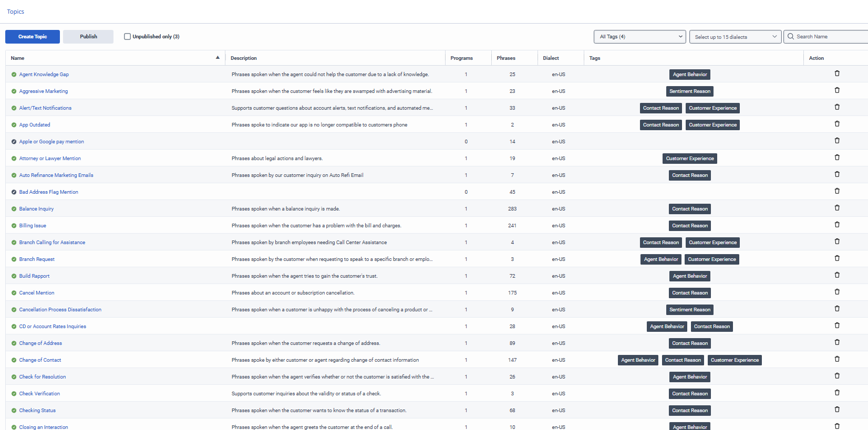868x430 pixels.
Task: Open the Change of Address topic link
Action: [40, 343]
